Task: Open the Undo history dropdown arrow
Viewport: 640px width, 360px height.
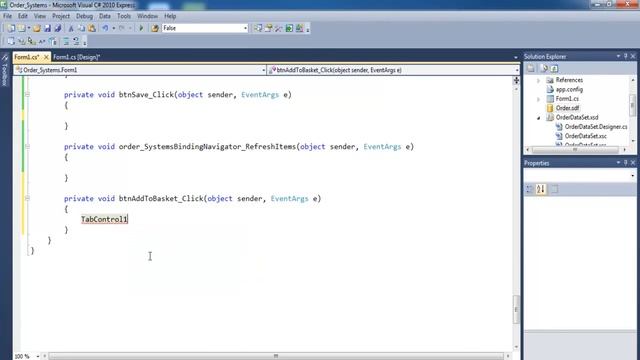Action: pos(113,28)
